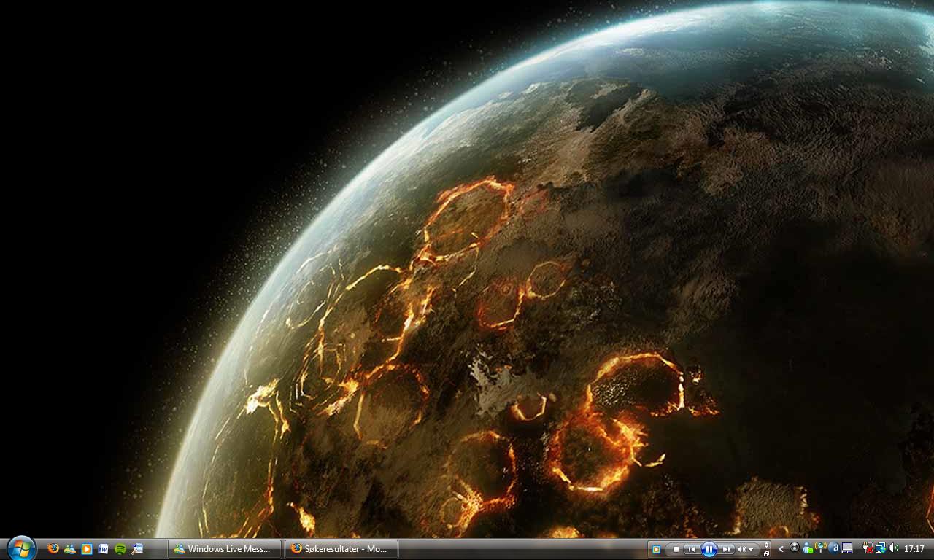The width and height of the screenshot is (934, 560).
Task: Launch Spotify from the Quick Launch bar
Action: coord(120,548)
